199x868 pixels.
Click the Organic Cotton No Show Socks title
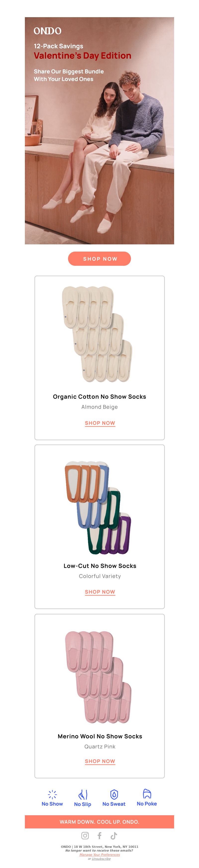99,397
